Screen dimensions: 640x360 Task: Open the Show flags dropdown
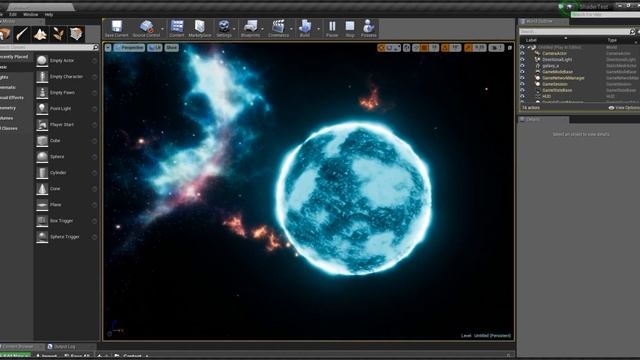point(171,48)
